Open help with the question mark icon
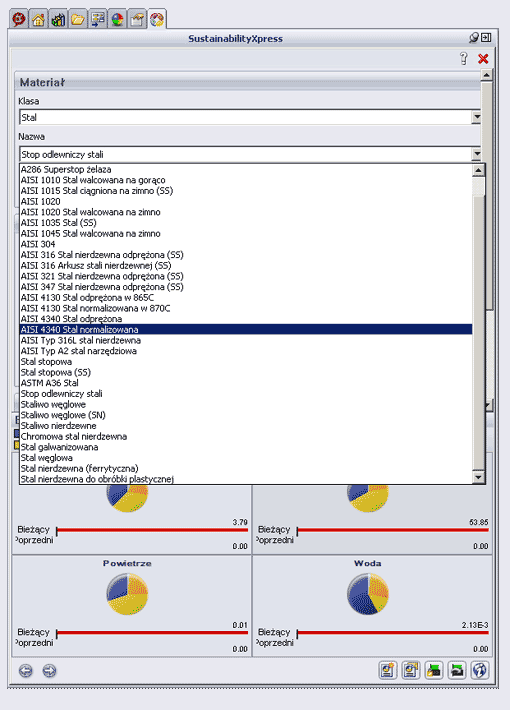The width and height of the screenshot is (510, 710). click(463, 58)
